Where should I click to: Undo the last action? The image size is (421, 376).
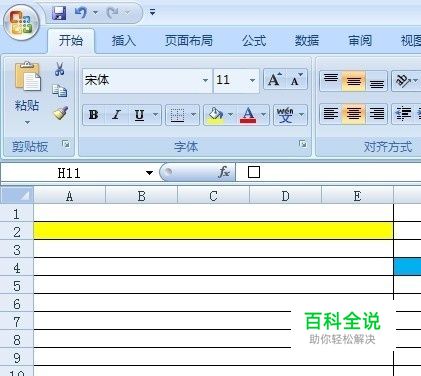click(x=81, y=13)
